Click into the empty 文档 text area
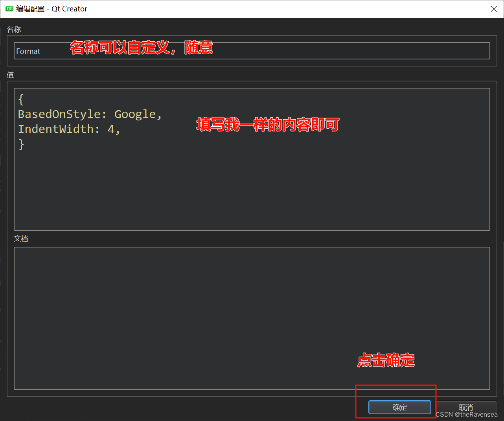504x421 pixels. point(252,318)
